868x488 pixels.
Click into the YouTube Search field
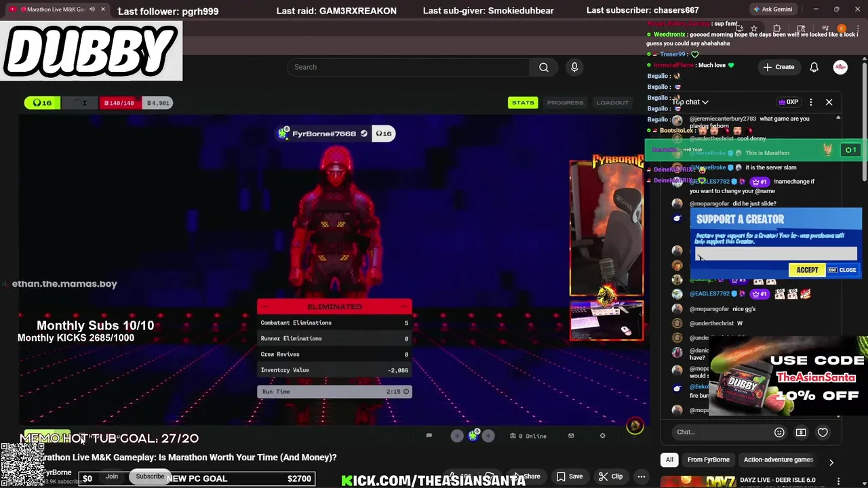point(408,67)
